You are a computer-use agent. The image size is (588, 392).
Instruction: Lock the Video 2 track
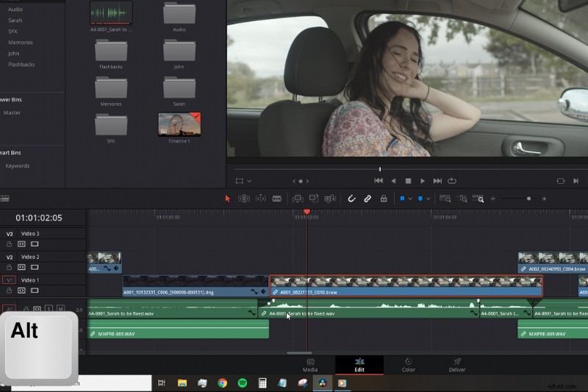pos(9,268)
